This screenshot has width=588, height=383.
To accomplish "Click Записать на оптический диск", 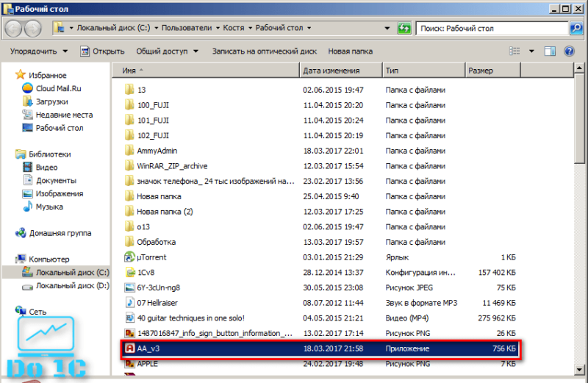I will pos(265,51).
